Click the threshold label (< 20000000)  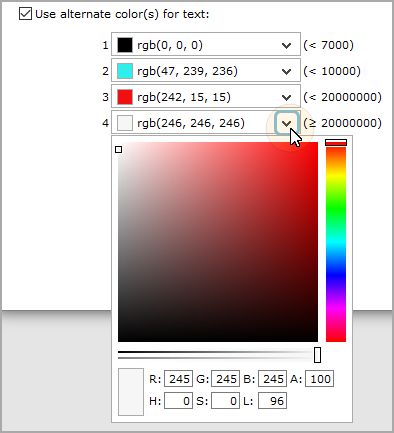coord(342,97)
